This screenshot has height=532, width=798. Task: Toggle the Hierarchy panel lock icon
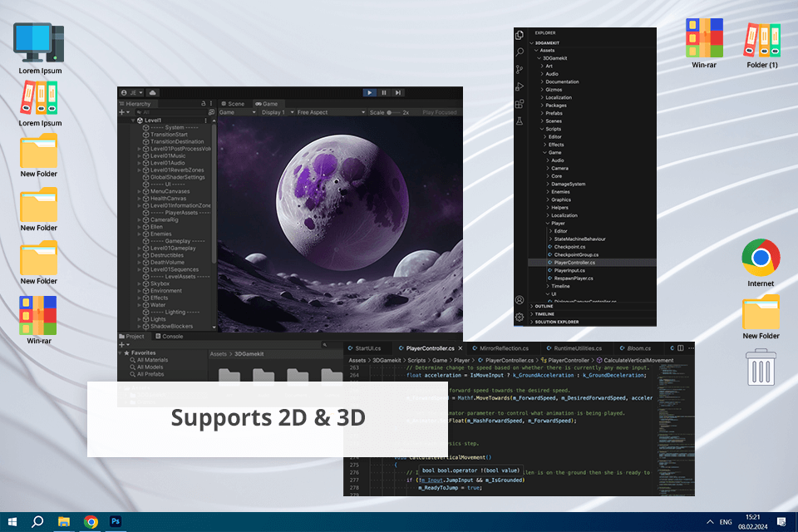pyautogui.click(x=202, y=104)
